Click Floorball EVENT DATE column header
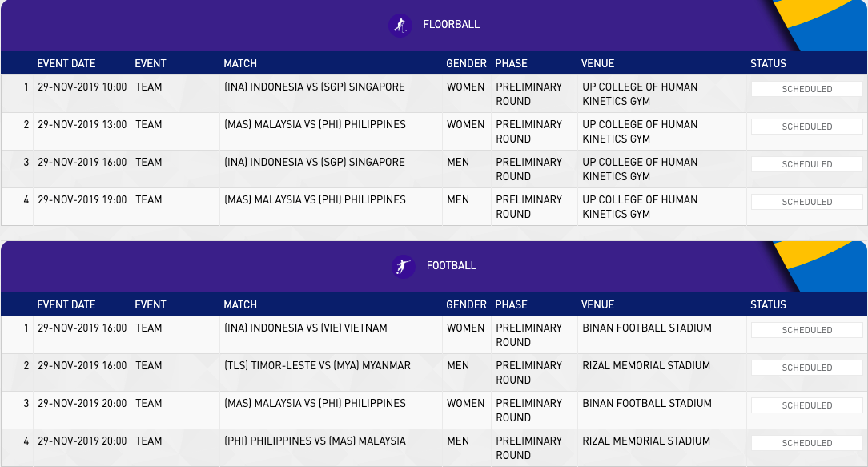The width and height of the screenshot is (868, 467). (66, 64)
